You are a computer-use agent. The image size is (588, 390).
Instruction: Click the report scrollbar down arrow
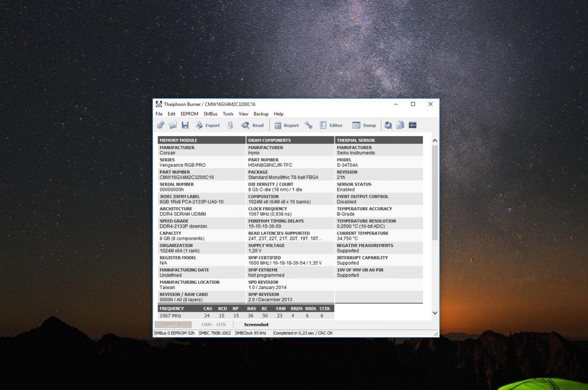[435, 313]
